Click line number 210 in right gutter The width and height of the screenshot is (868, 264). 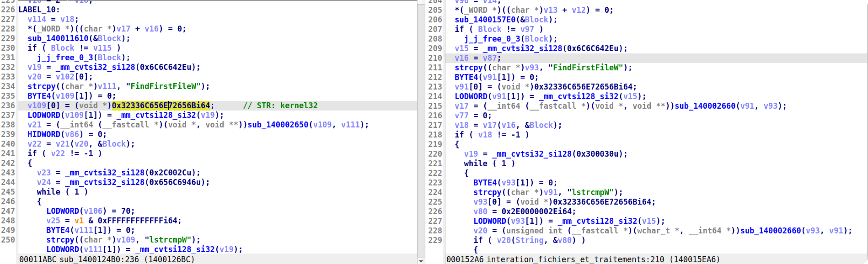pyautogui.click(x=435, y=58)
